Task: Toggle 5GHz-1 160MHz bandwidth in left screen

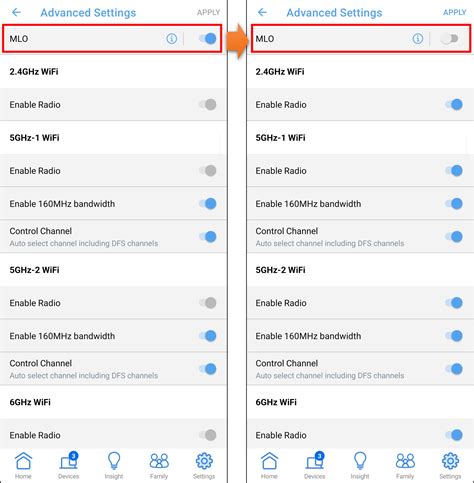Action: [x=208, y=204]
